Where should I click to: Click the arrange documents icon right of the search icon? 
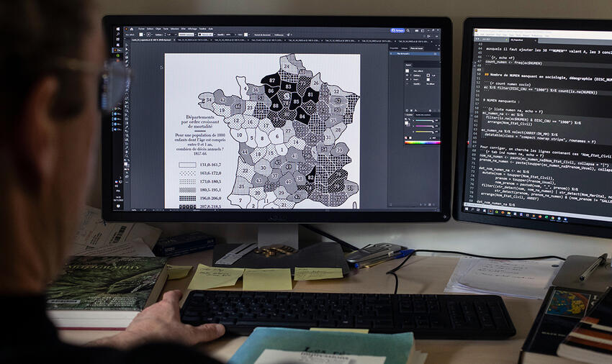(416, 31)
